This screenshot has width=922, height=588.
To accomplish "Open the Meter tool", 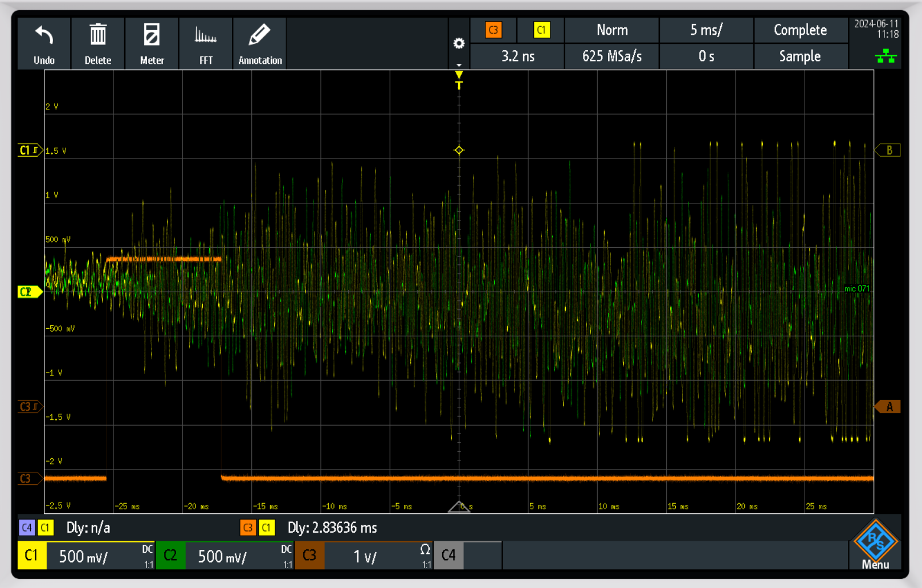I will coord(152,35).
